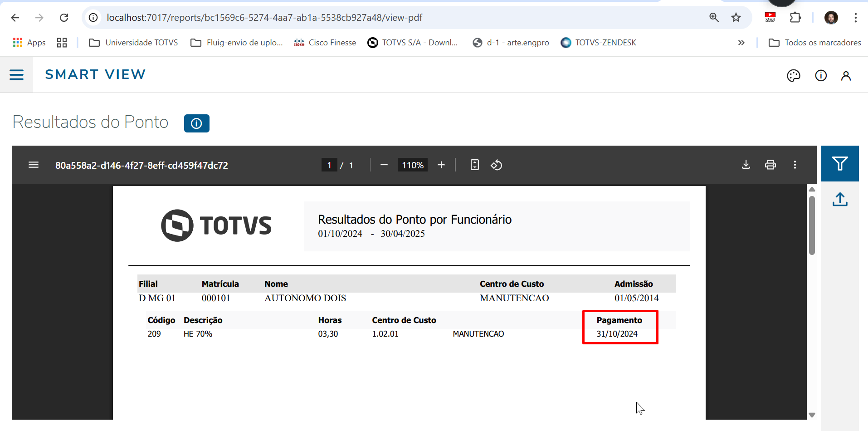Open the Smart View about info icon
The width and height of the screenshot is (868, 431).
tap(821, 75)
